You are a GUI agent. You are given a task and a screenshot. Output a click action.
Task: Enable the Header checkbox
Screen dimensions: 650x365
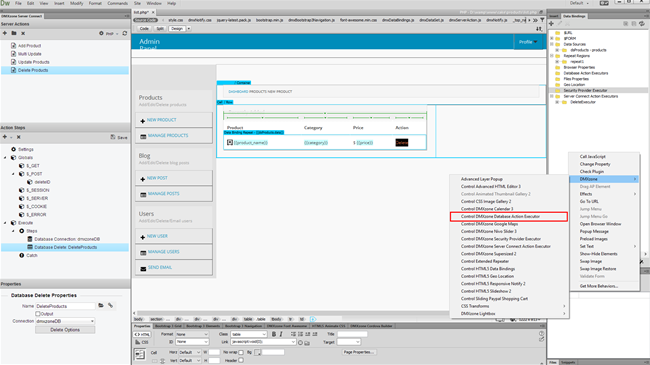(x=241, y=360)
